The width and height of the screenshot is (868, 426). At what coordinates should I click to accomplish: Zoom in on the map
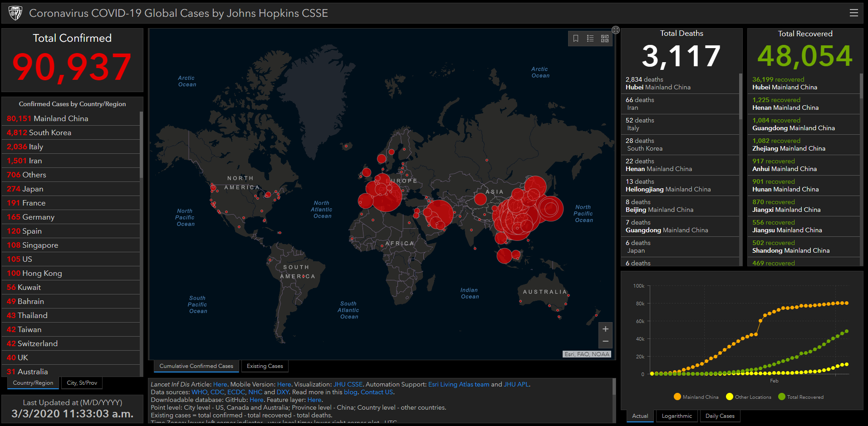(x=605, y=329)
